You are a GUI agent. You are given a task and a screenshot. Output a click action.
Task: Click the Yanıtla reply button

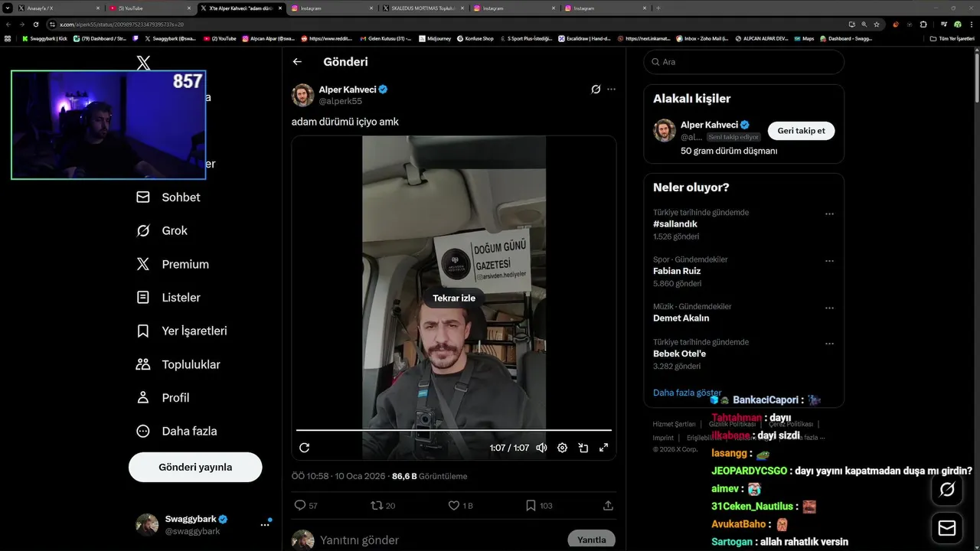coord(592,540)
